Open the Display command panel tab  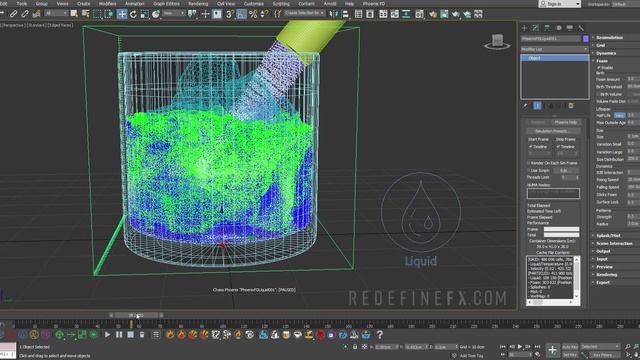[x=570, y=28]
